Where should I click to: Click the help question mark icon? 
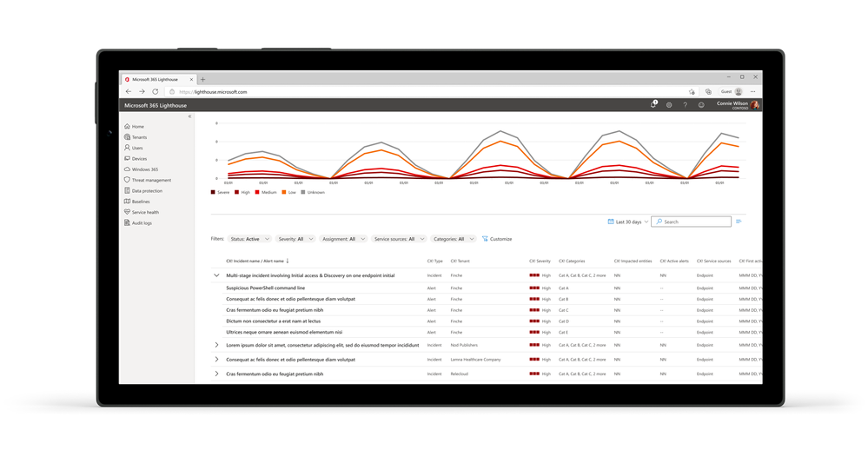[x=685, y=105]
